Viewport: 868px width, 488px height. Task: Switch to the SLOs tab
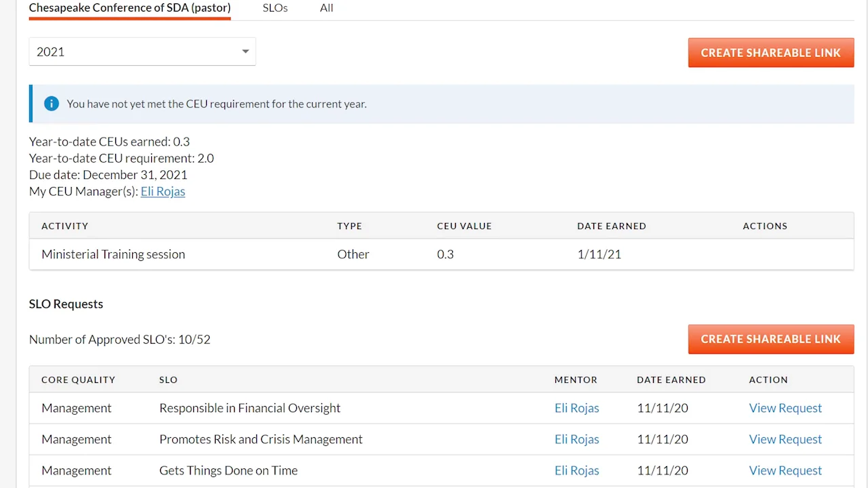click(x=275, y=8)
